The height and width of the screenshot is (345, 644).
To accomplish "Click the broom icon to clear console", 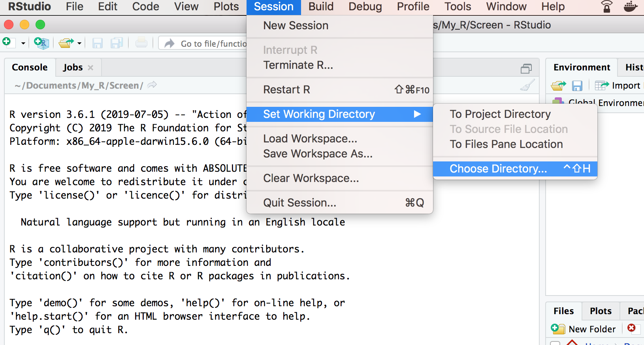I will coord(527,85).
